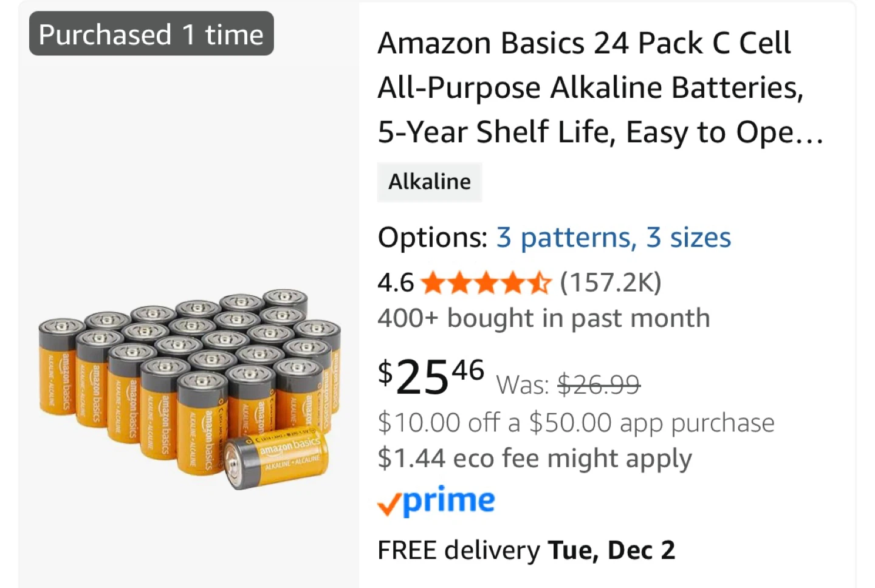The image size is (875, 588).
Task: Click the $25.46 price
Action: pos(431,375)
